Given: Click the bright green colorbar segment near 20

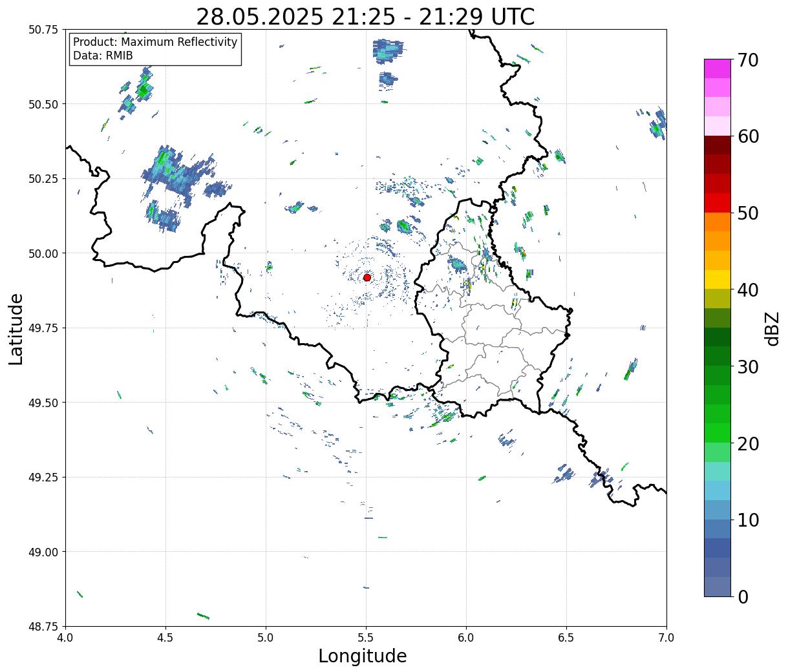Looking at the screenshot, I should tap(718, 433).
